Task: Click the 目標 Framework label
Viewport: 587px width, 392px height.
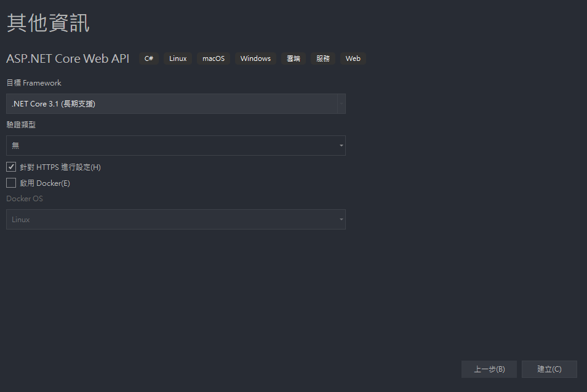Action: coord(34,82)
